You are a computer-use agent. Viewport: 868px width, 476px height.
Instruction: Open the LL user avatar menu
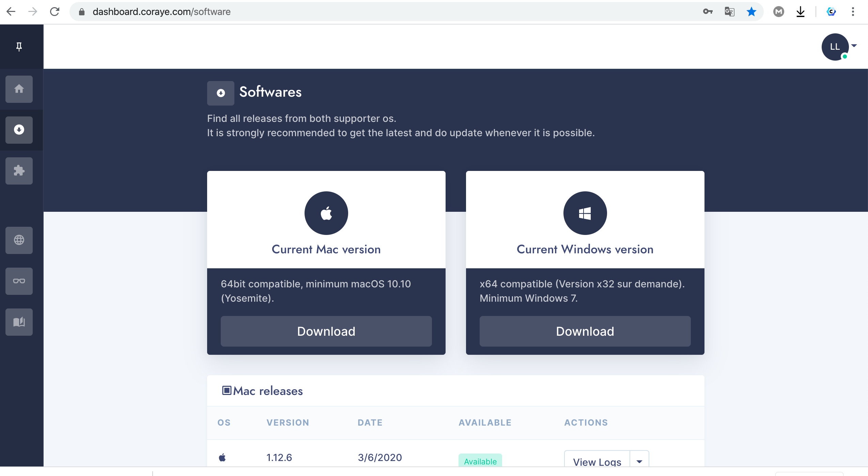point(835,47)
